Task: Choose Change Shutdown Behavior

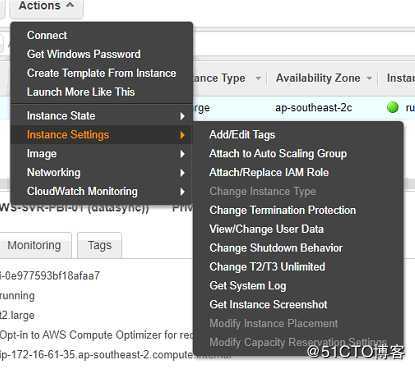Action: (276, 248)
